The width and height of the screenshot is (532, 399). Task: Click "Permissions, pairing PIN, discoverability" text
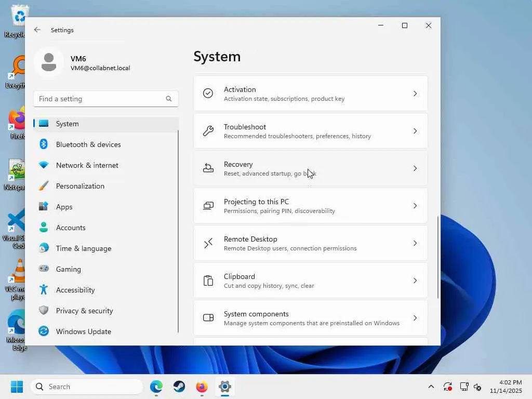(279, 211)
